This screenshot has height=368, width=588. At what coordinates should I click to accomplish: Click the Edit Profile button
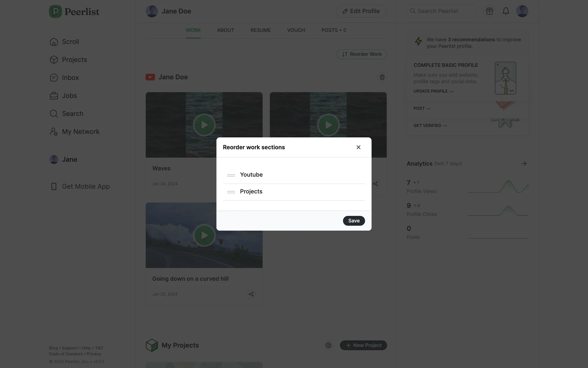361,11
